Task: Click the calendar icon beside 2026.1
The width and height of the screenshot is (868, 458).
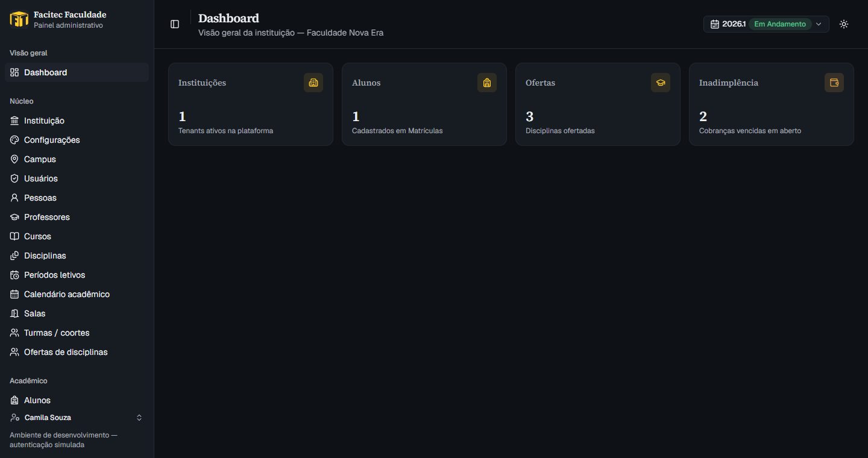Action: (715, 24)
